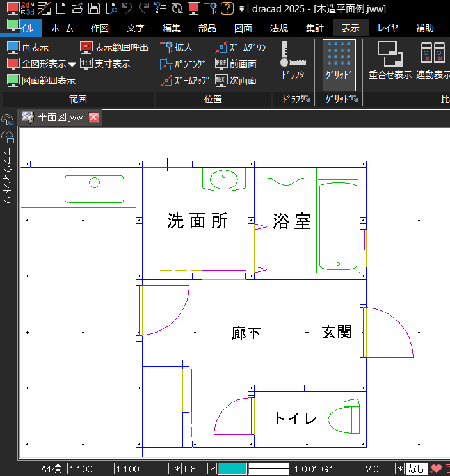Open the 編集 ribbon tab
Viewport: 450px width, 476px height.
click(172, 28)
